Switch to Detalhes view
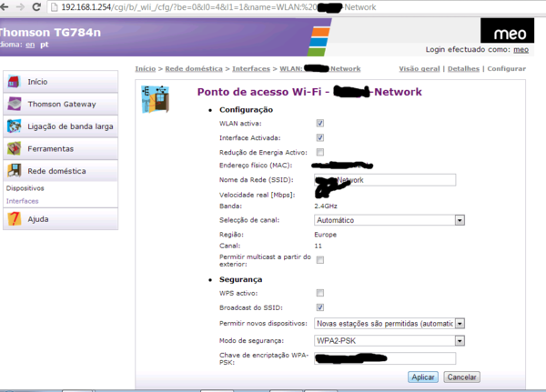The image size is (546, 392). point(463,69)
